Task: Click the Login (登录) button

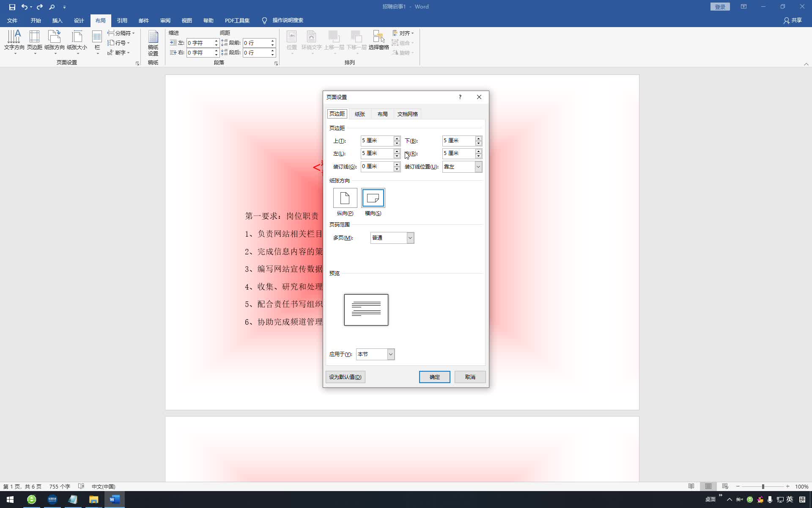Action: (720, 7)
